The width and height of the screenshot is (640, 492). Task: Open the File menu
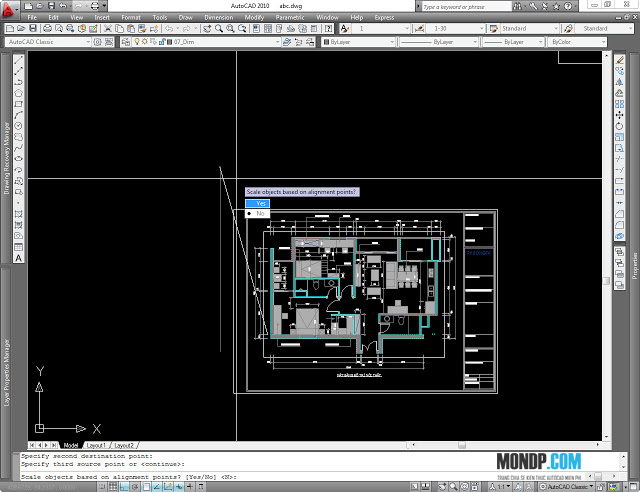[x=32, y=18]
